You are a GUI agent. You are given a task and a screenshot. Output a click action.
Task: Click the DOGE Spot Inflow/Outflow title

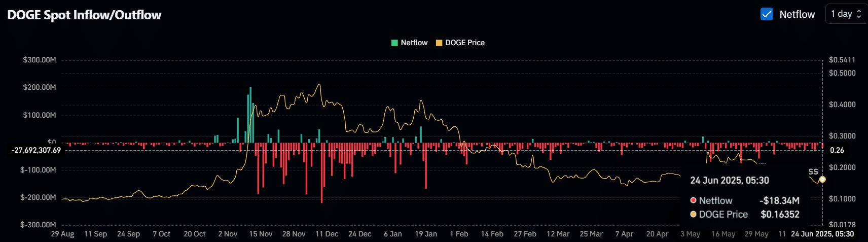(84, 15)
